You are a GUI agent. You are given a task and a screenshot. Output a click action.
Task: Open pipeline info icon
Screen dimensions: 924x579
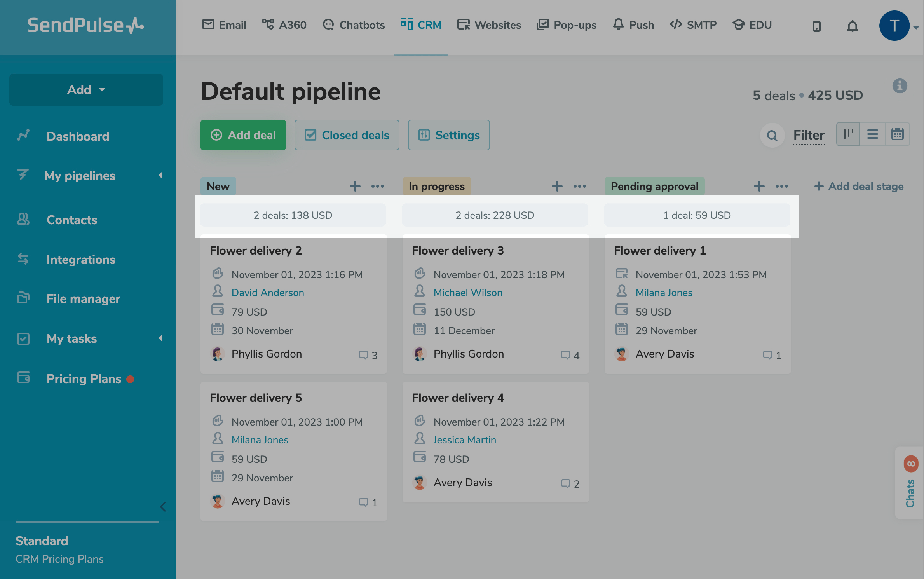coord(900,85)
